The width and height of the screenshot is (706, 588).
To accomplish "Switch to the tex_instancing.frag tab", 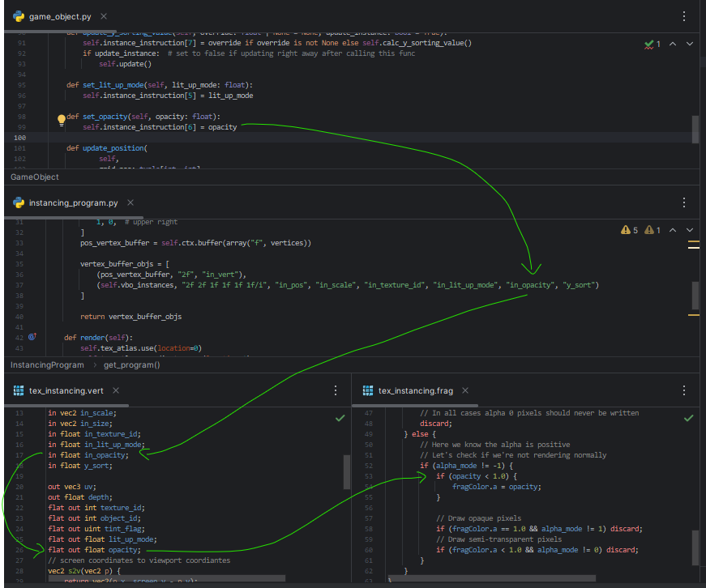I will (x=416, y=390).
